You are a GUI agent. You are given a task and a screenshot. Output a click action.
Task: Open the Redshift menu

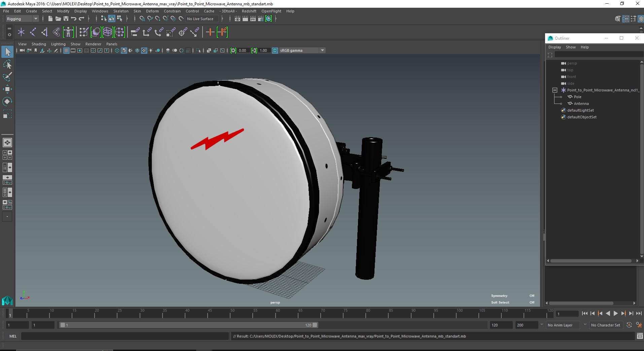(249, 11)
